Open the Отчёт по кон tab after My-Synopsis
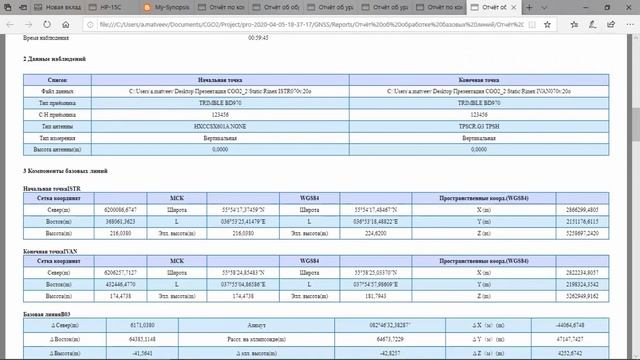640x360 pixels. 222,7
